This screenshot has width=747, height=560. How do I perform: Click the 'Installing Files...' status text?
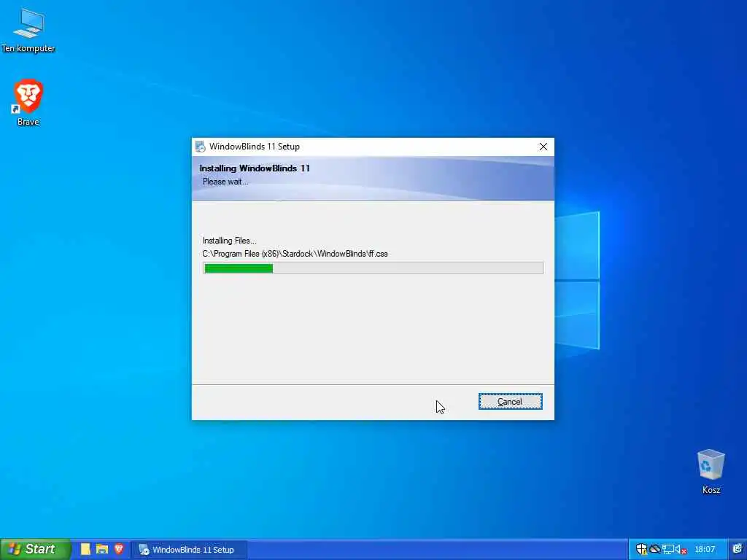[x=230, y=241]
